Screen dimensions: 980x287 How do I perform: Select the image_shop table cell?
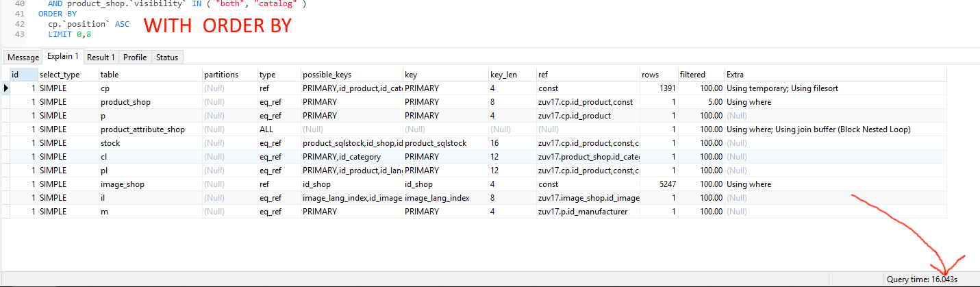coord(122,184)
